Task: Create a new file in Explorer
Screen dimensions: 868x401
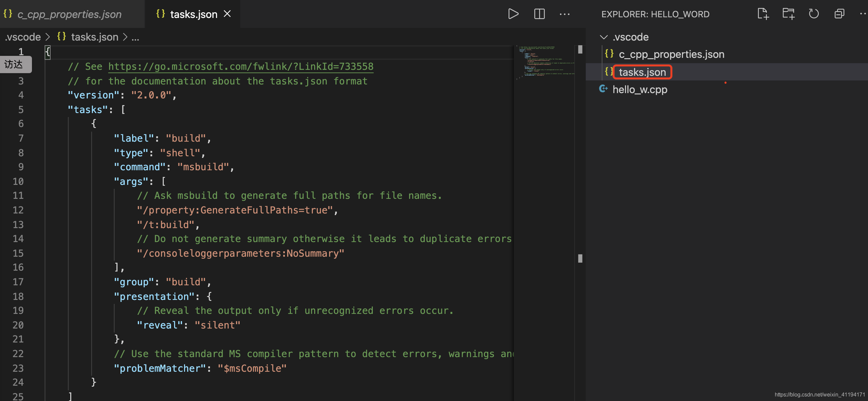Action: click(763, 14)
